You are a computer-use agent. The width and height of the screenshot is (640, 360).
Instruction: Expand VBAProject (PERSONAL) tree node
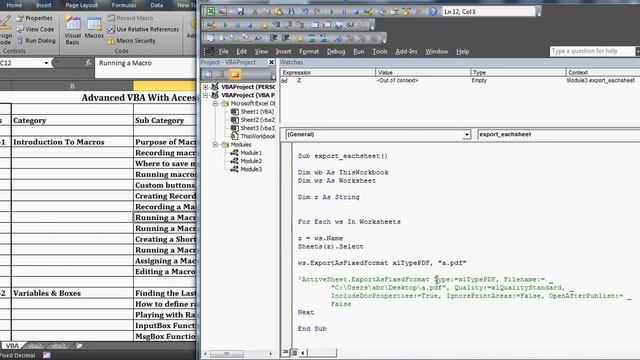coord(206,87)
